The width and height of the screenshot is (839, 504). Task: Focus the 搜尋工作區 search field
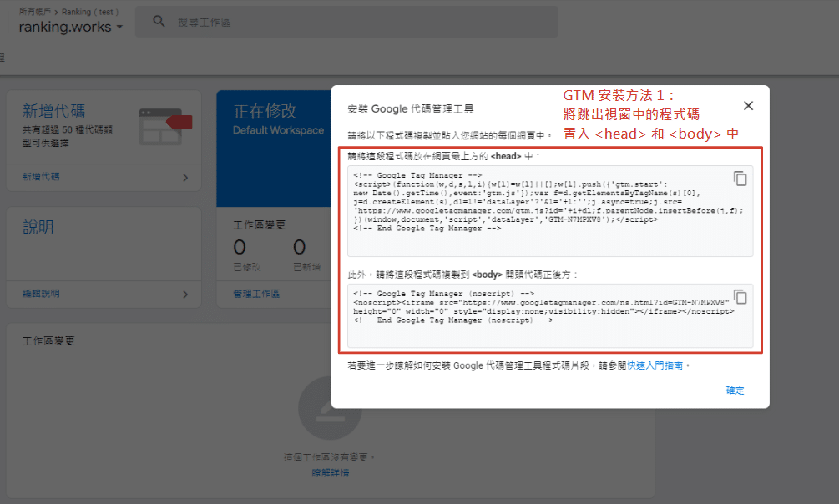(x=334, y=22)
